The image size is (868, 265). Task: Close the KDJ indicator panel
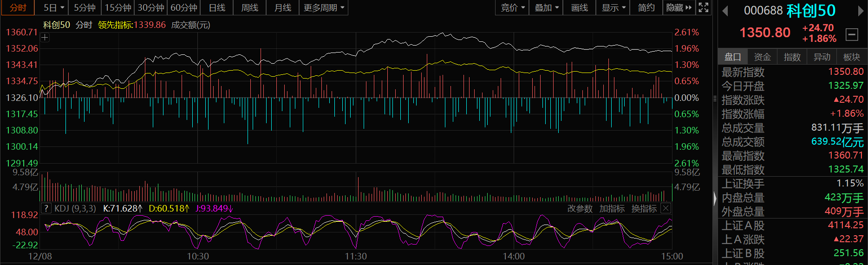(x=666, y=208)
